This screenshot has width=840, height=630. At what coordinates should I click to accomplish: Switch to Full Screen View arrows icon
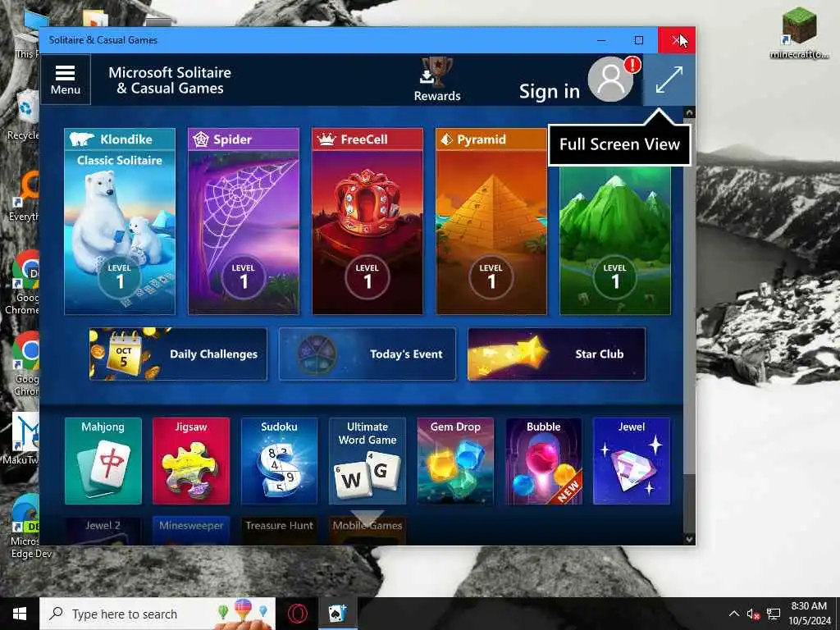[669, 80]
